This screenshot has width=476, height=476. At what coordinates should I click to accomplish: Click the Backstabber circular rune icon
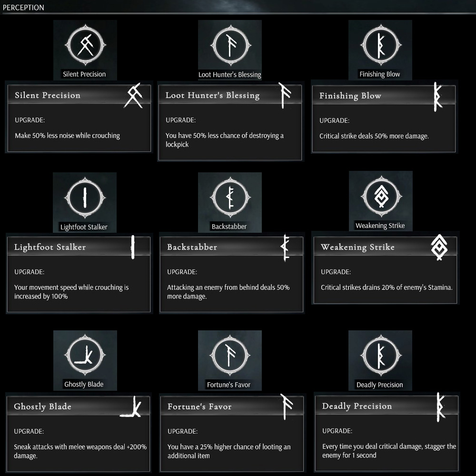[x=229, y=197]
